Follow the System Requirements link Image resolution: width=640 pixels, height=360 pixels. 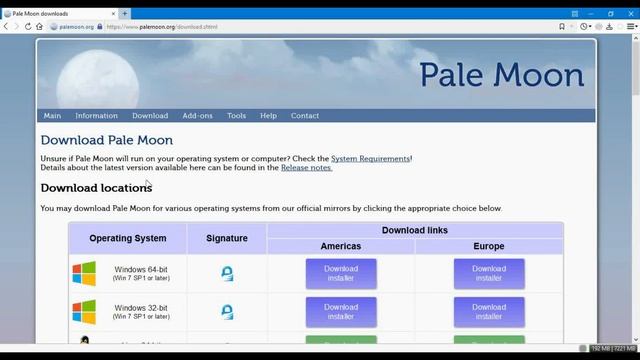coord(370,158)
